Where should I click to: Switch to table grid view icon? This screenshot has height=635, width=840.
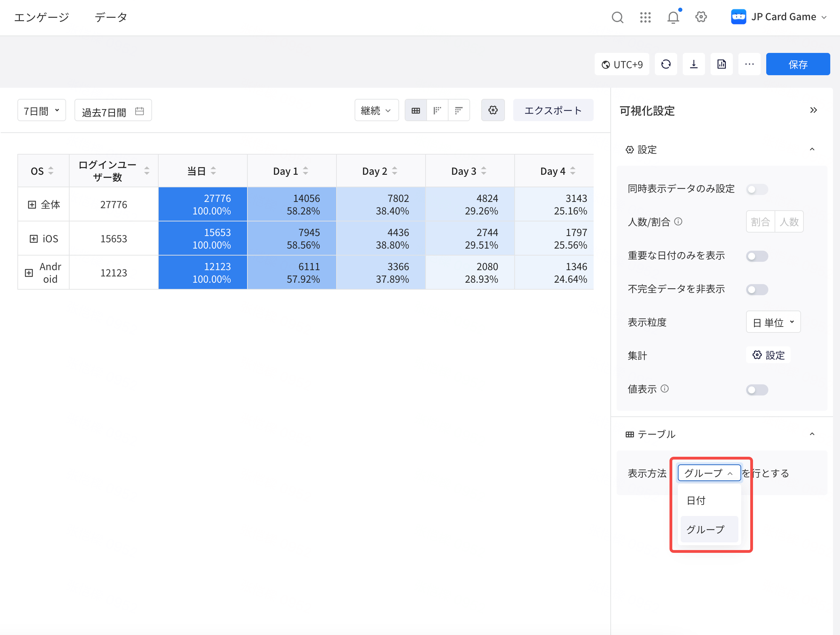(416, 111)
